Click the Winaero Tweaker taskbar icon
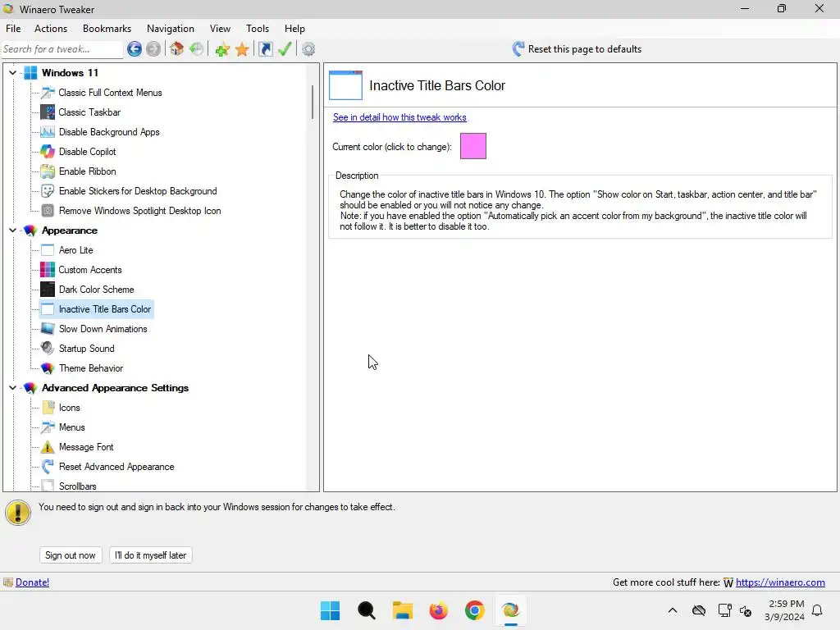Viewport: 840px width, 630px height. tap(510, 610)
